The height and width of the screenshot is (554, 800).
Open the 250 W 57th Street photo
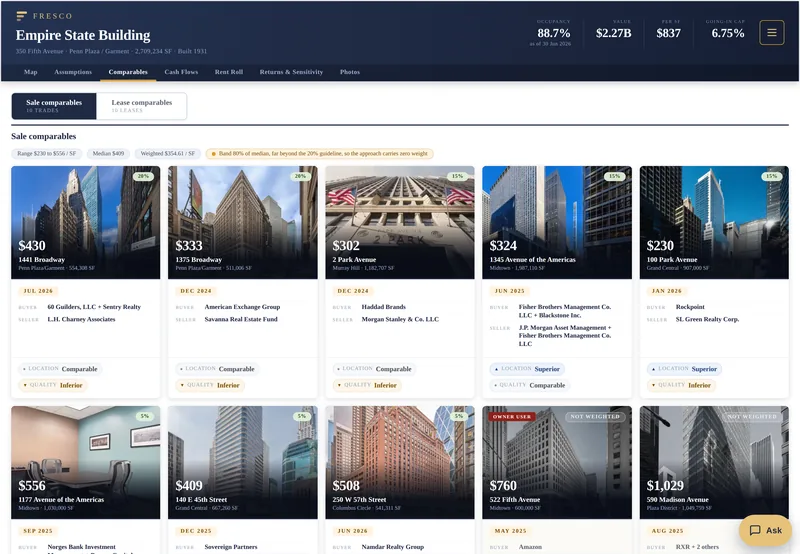tap(400, 462)
